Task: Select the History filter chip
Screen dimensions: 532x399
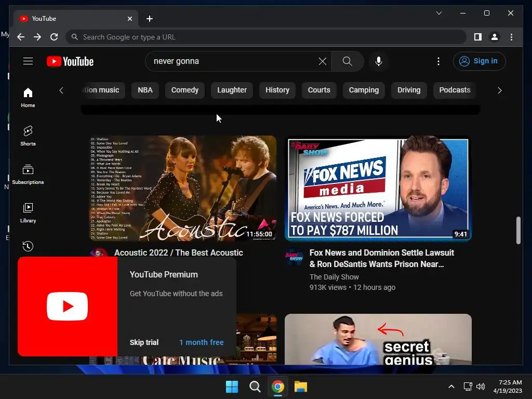Action: (x=277, y=90)
